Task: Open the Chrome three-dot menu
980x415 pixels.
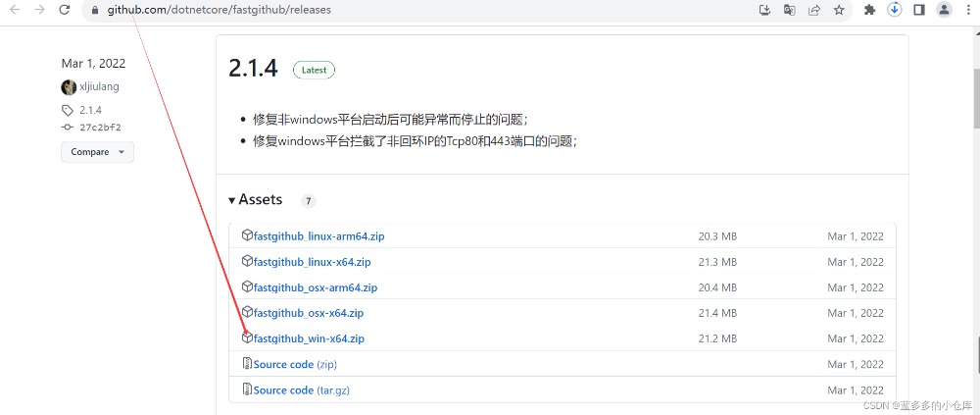Action: point(968,10)
